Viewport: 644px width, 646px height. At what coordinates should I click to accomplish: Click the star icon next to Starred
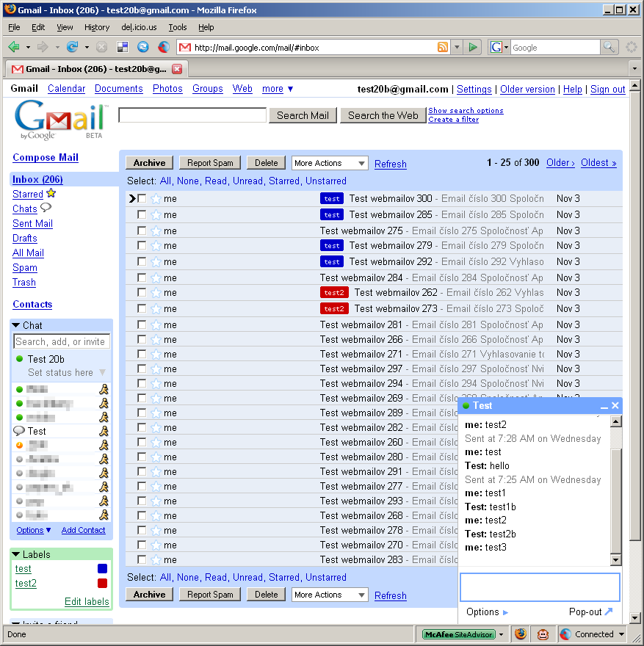[51, 193]
